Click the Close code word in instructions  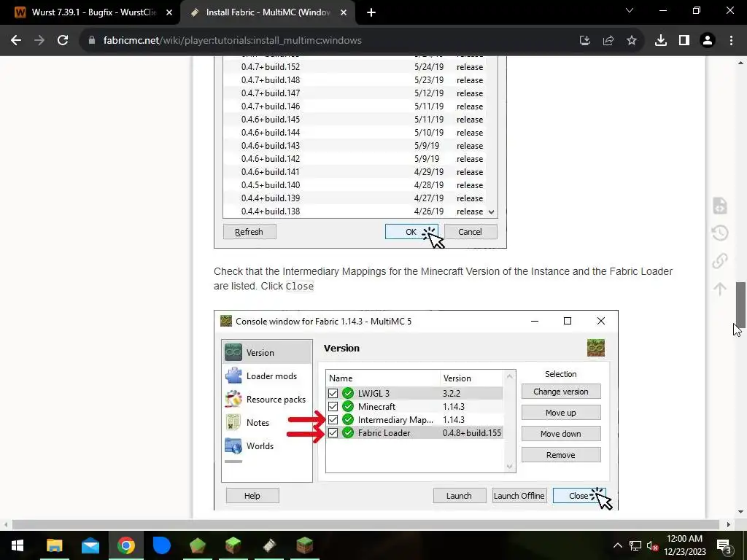(x=299, y=286)
